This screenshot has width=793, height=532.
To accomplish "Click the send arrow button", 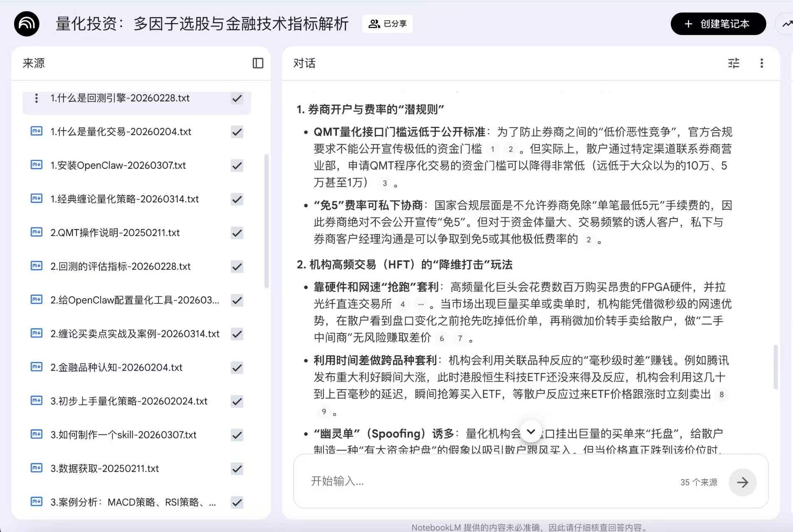I will point(742,482).
